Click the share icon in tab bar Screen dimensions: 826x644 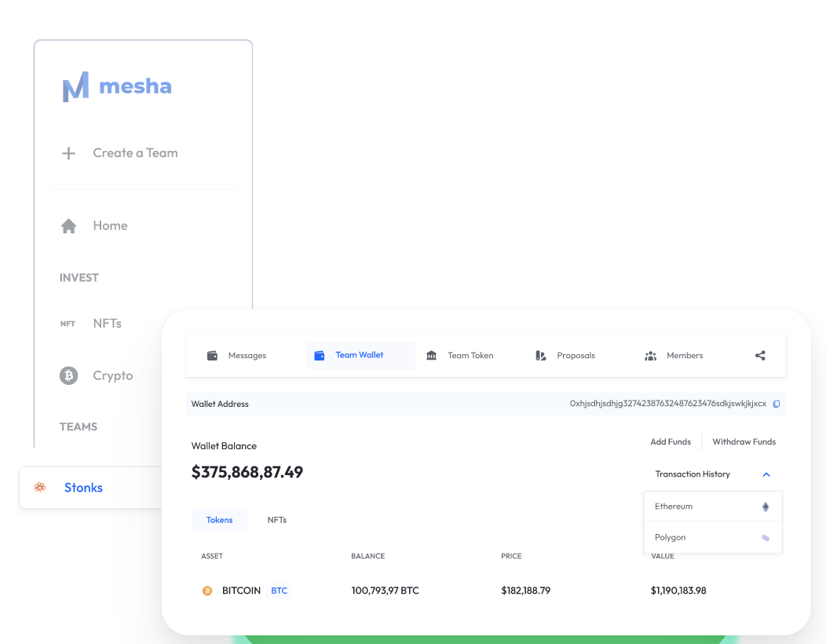tap(760, 356)
